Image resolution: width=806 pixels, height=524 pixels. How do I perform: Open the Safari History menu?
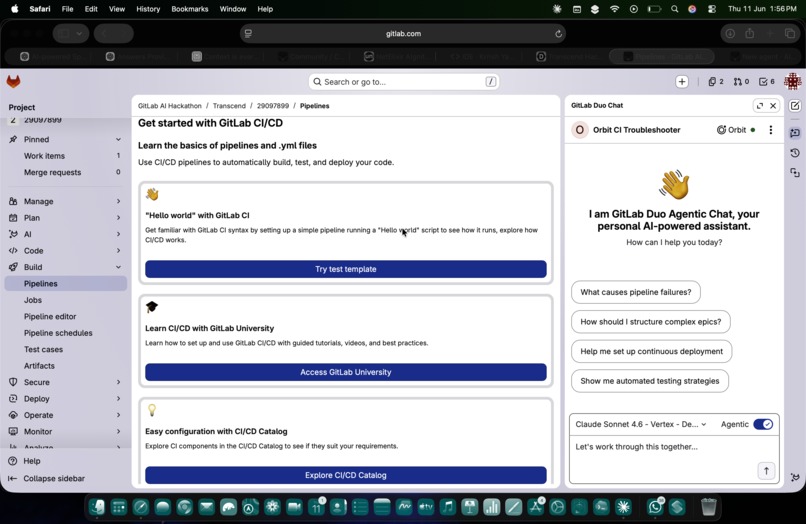[x=148, y=9]
